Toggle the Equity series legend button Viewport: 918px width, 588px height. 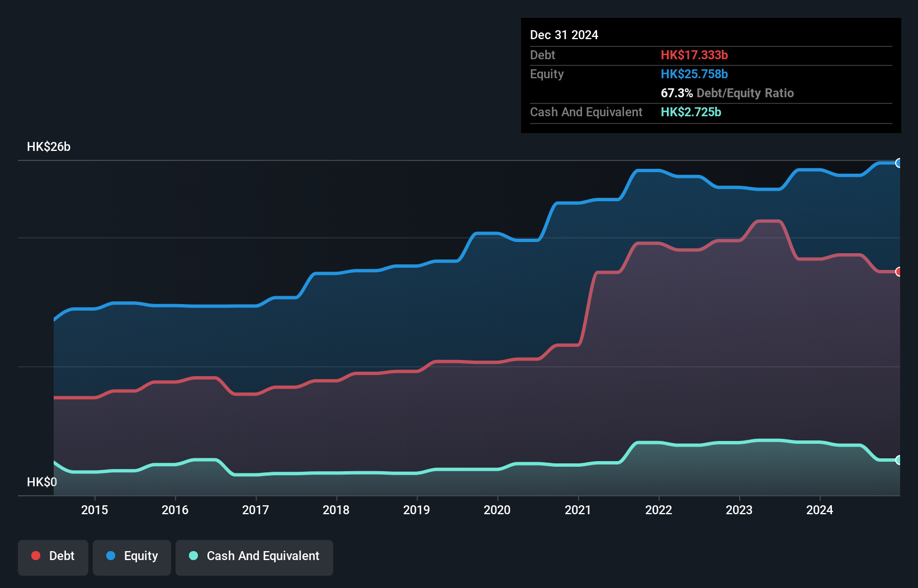[x=132, y=557]
